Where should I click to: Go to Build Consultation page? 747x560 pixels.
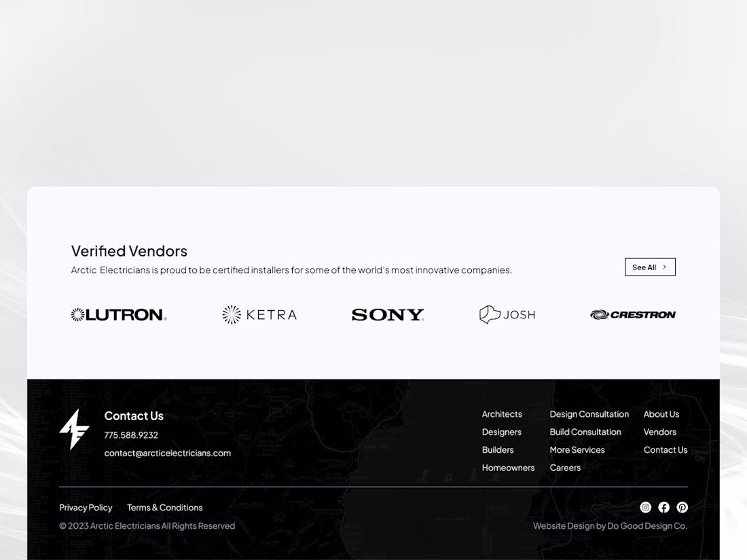[x=585, y=432]
